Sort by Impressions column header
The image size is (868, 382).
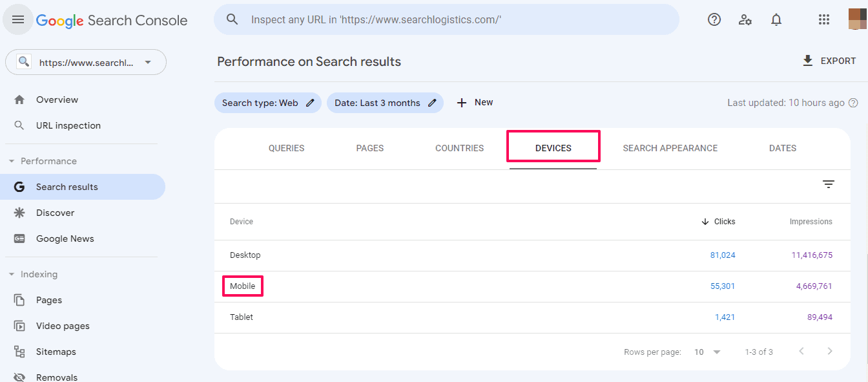[811, 222]
